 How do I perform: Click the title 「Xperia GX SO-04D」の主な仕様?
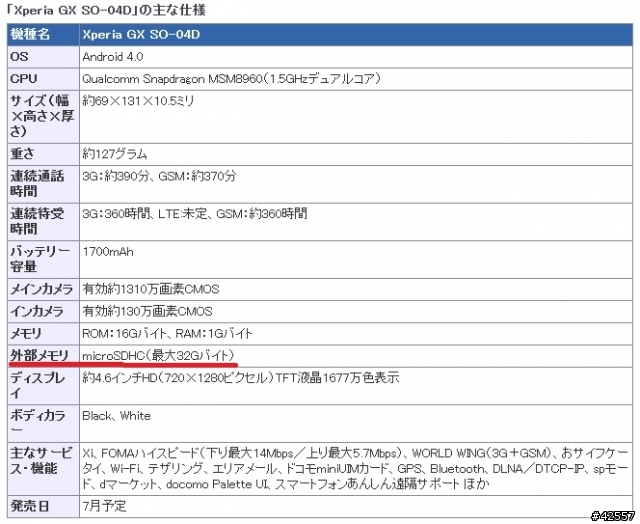tap(107, 10)
